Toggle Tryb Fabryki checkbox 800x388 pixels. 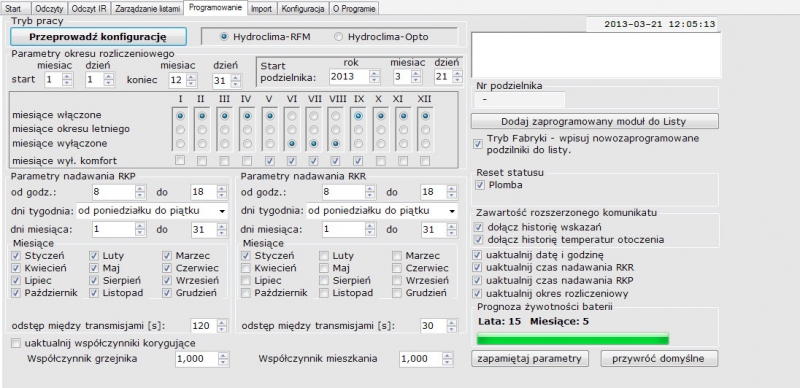click(x=478, y=144)
